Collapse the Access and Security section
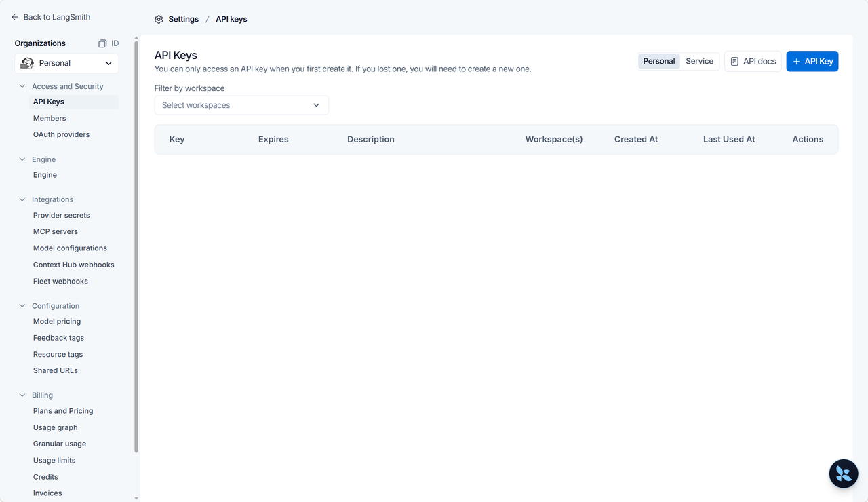Image resolution: width=868 pixels, height=502 pixels. [x=22, y=86]
